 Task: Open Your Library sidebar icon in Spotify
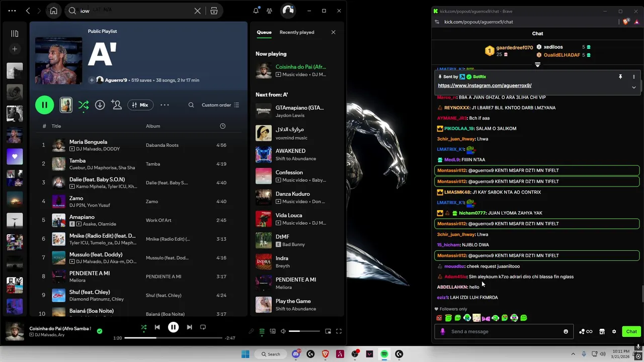click(x=15, y=34)
